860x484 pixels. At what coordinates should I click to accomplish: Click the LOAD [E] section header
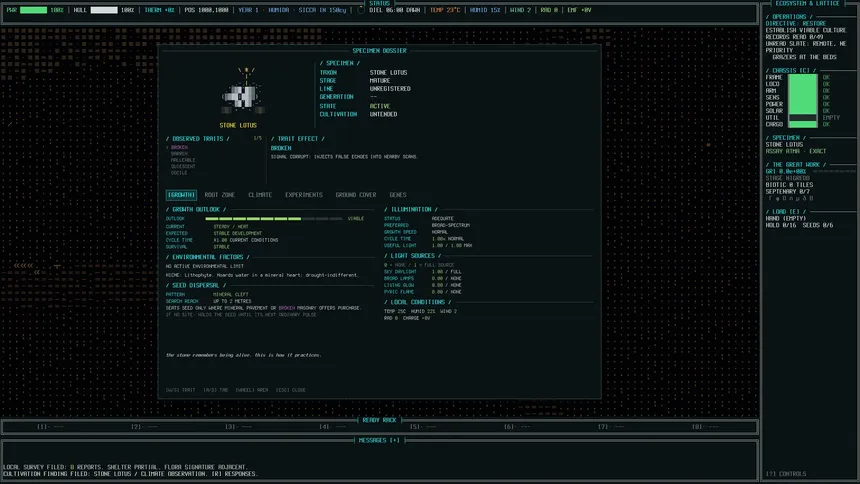pos(785,212)
